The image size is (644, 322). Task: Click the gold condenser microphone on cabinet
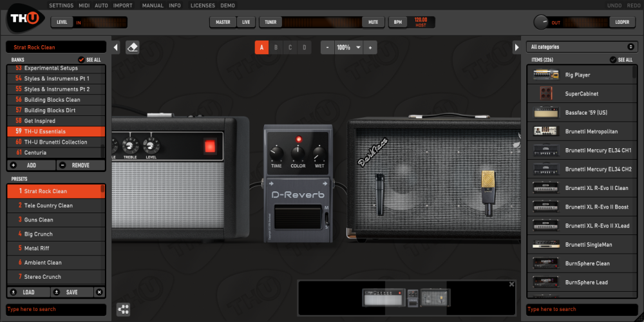pyautogui.click(x=488, y=192)
